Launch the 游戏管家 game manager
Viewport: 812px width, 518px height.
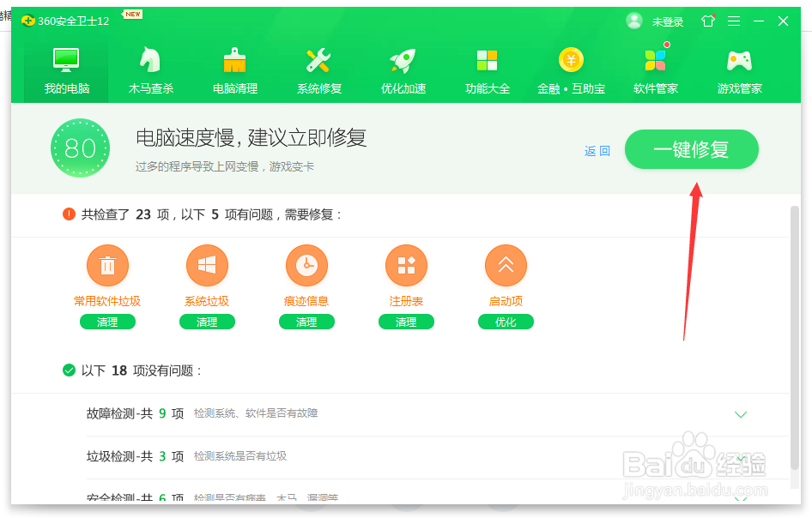740,69
